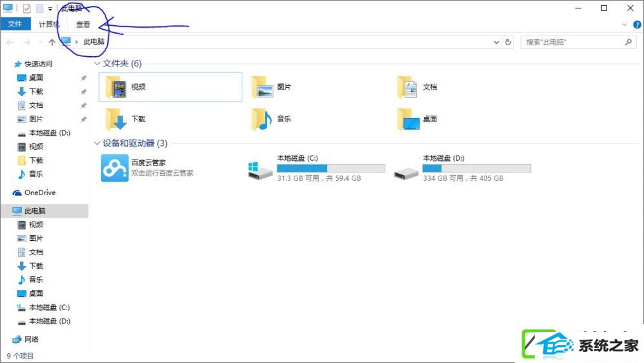644x363 pixels.
Task: Open 文档 under 此电脑 tree
Action: tap(36, 253)
